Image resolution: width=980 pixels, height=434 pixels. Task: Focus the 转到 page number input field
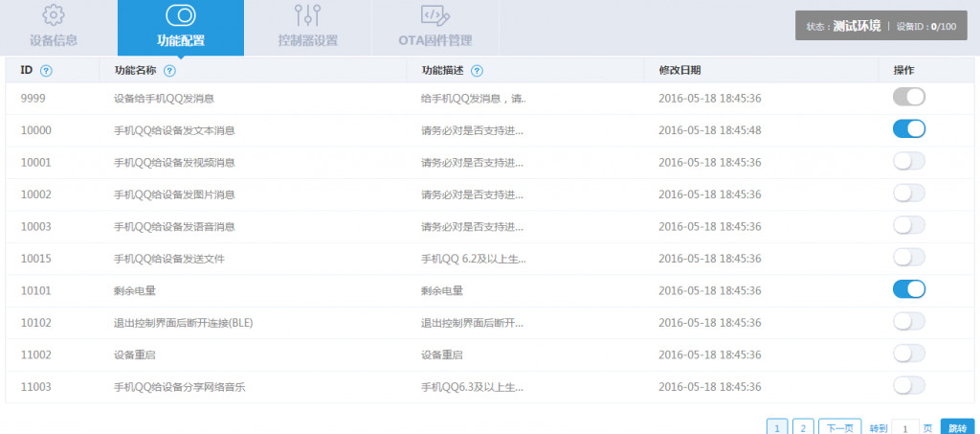[x=905, y=427]
